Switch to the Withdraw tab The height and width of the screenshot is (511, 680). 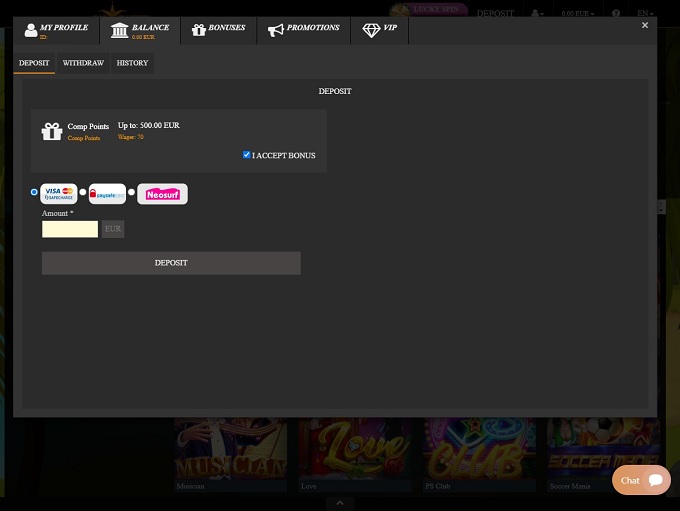[x=83, y=63]
